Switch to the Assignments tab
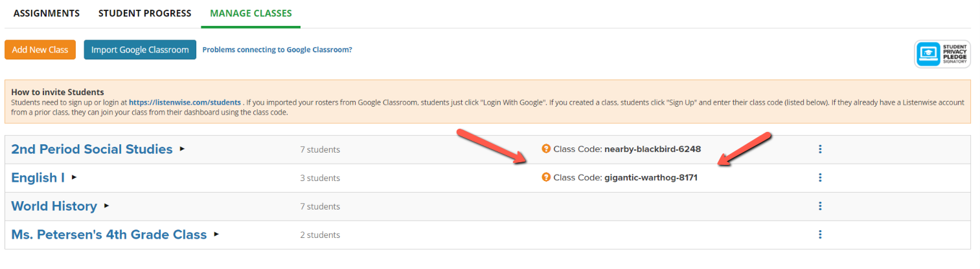This screenshot has width=980, height=269. pyautogui.click(x=47, y=13)
